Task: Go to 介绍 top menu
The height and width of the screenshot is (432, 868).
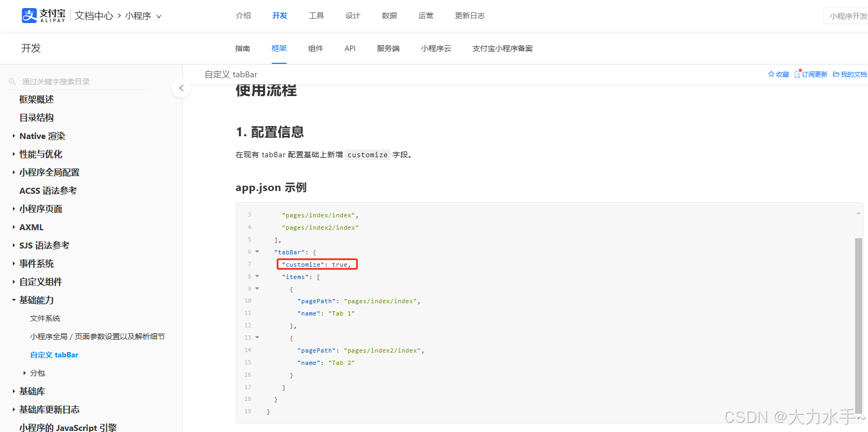Action: tap(243, 16)
